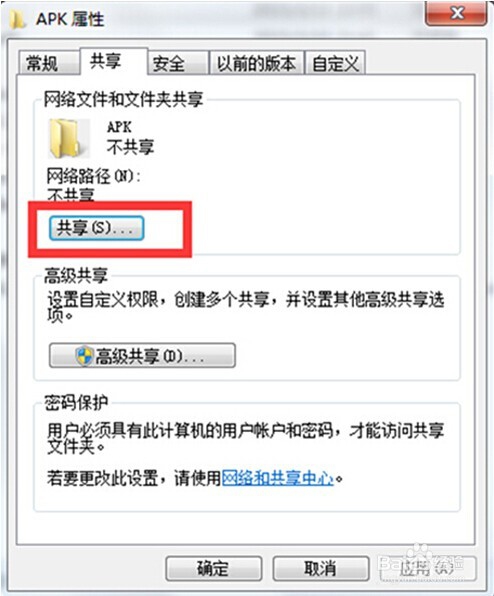Click the APK 属性 title bar text

(70, 19)
